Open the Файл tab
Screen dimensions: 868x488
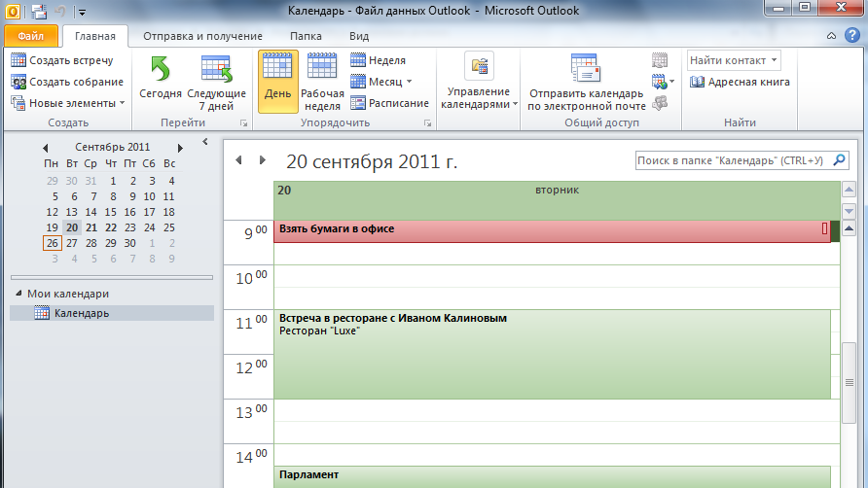point(31,36)
